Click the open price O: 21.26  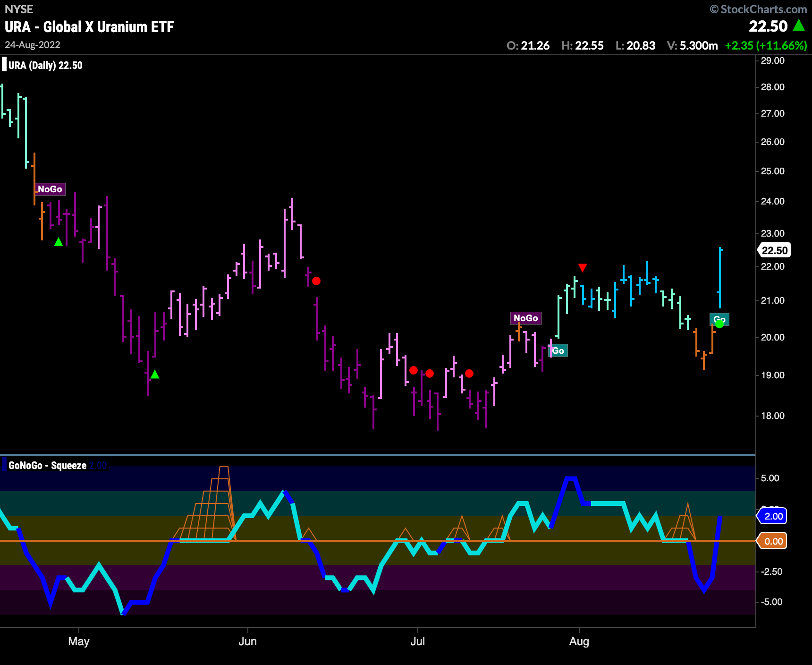[x=528, y=45]
